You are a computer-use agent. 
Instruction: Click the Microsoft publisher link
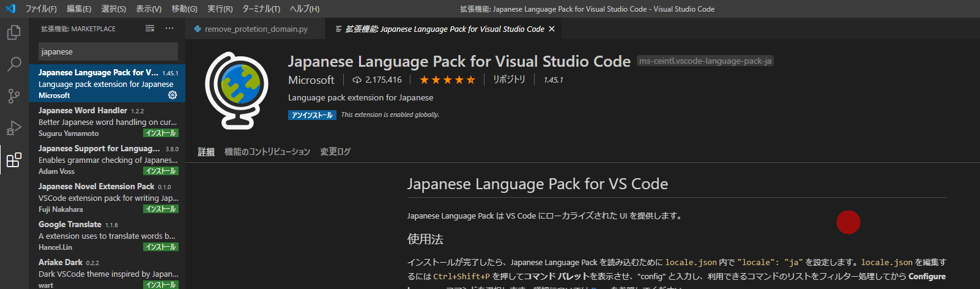pyautogui.click(x=311, y=80)
